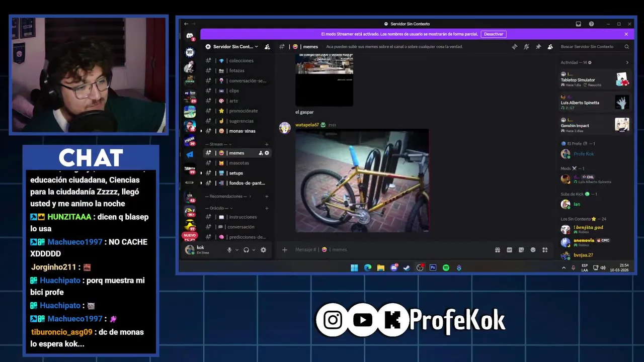This screenshot has height=362, width=644.
Task: Open microphone input options arrow
Action: (x=236, y=250)
